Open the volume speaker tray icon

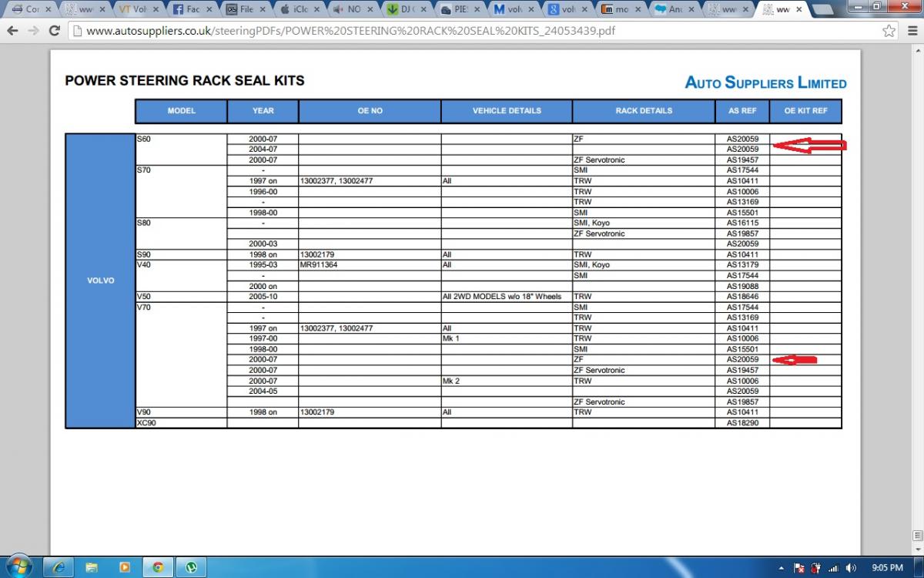coord(852,568)
